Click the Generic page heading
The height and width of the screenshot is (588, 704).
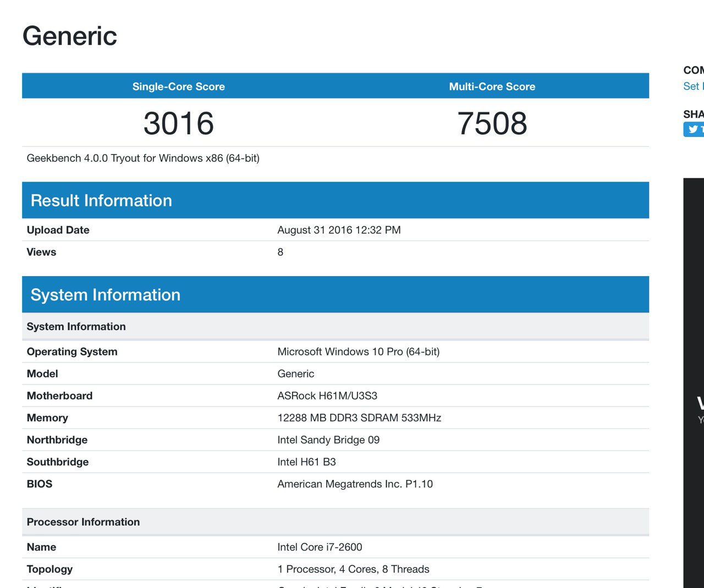click(x=70, y=36)
